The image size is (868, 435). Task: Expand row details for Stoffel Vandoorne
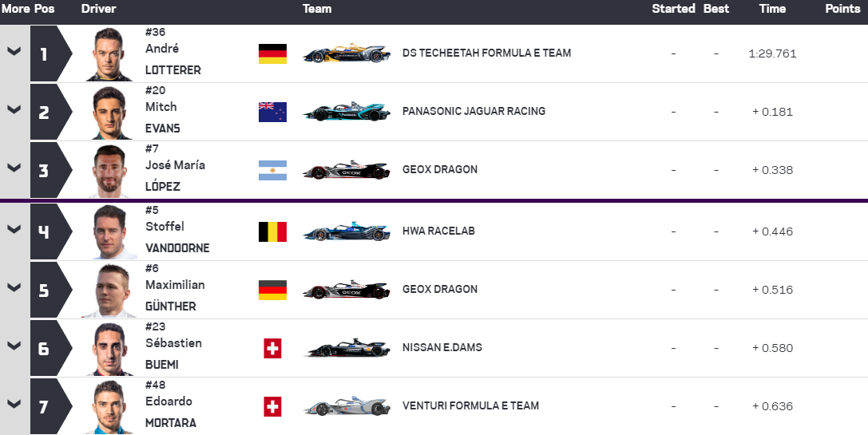point(14,230)
